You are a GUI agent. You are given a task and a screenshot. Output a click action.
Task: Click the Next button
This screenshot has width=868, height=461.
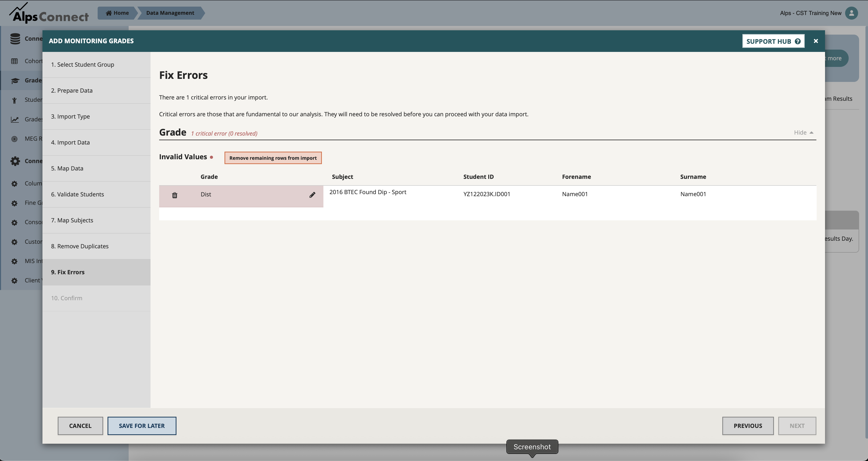point(797,426)
